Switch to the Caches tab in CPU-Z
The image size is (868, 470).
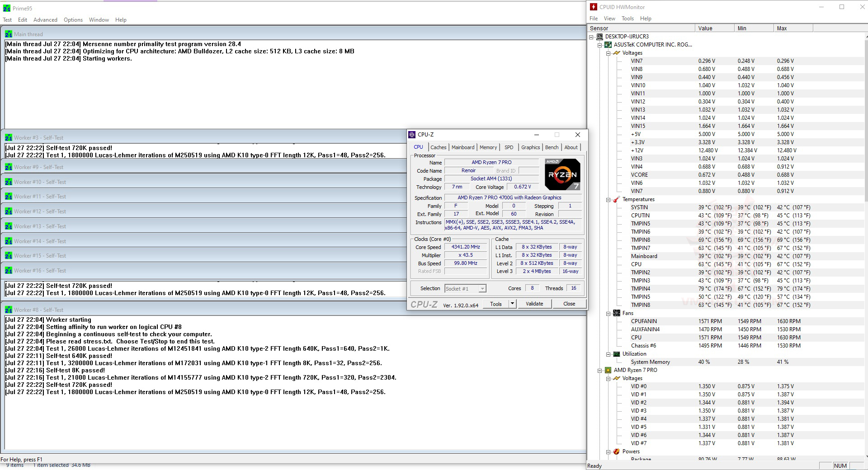click(438, 147)
